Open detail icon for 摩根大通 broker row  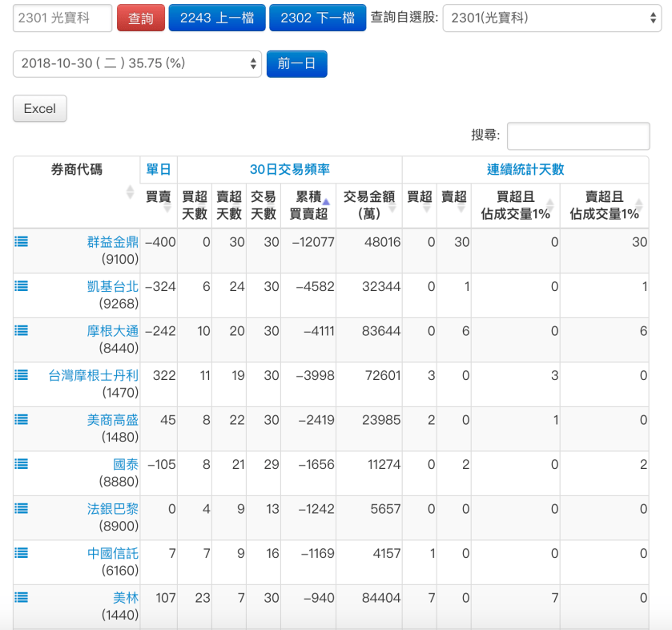(22, 330)
